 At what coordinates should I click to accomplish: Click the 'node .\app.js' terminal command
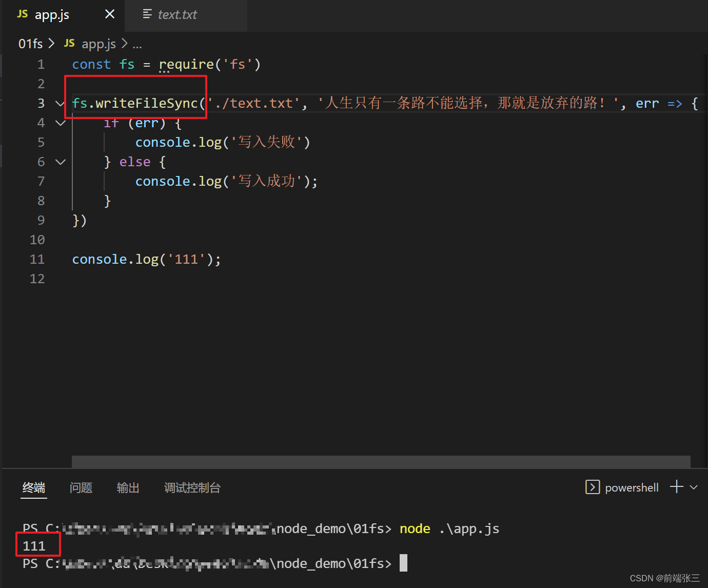click(x=449, y=528)
